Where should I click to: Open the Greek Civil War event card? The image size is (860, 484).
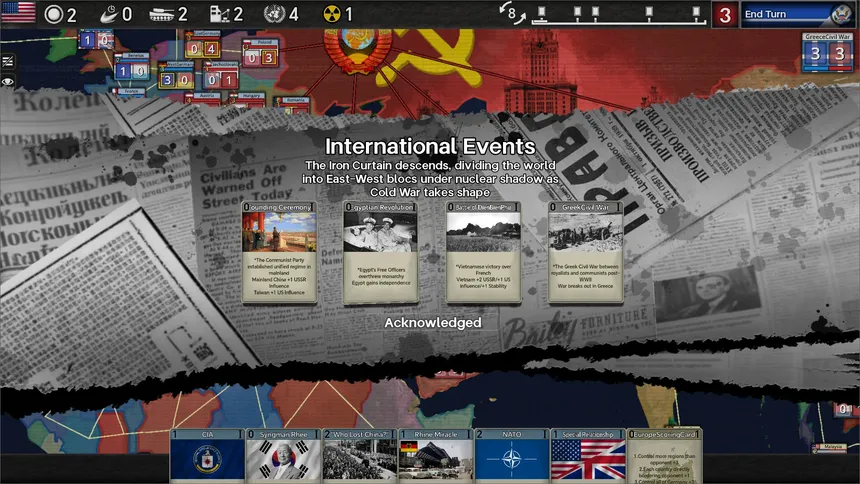coord(585,252)
